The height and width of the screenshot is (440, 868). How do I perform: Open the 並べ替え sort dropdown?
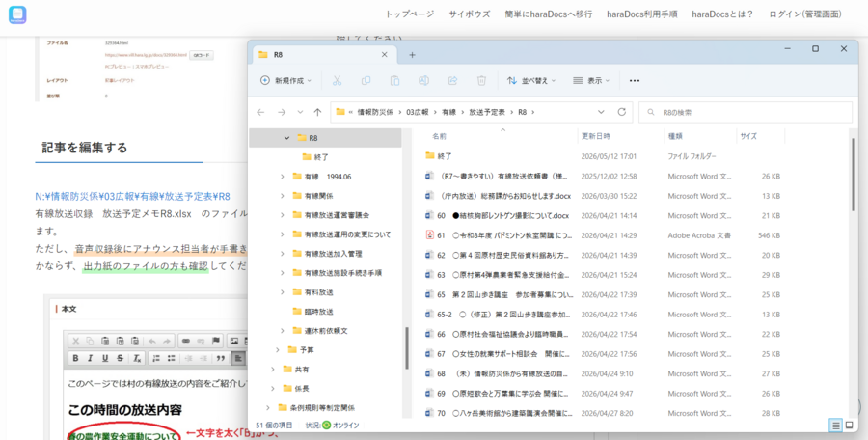pyautogui.click(x=530, y=80)
